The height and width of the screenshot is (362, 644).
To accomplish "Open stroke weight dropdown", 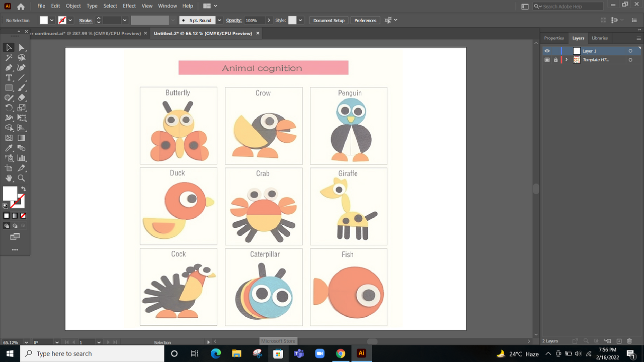I will point(124,20).
